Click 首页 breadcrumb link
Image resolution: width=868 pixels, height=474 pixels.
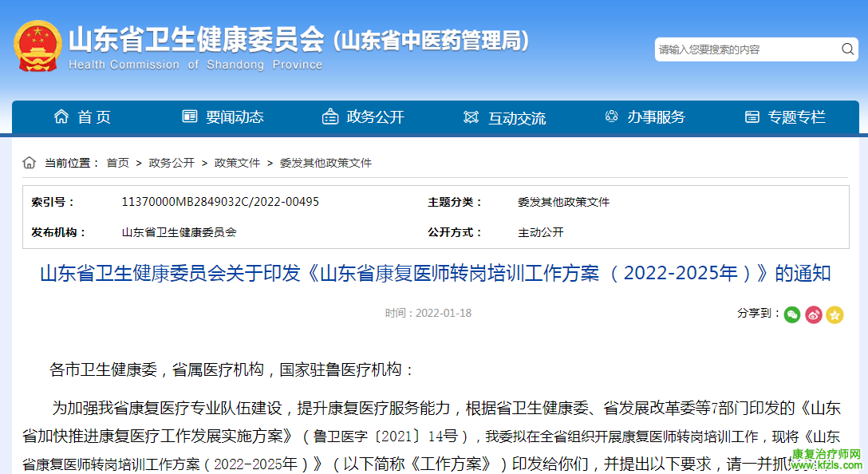point(117,163)
